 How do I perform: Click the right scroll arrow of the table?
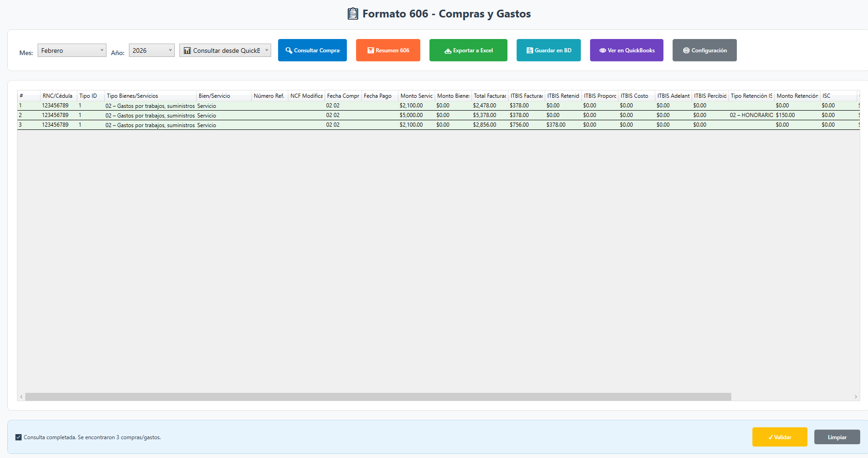856,397
